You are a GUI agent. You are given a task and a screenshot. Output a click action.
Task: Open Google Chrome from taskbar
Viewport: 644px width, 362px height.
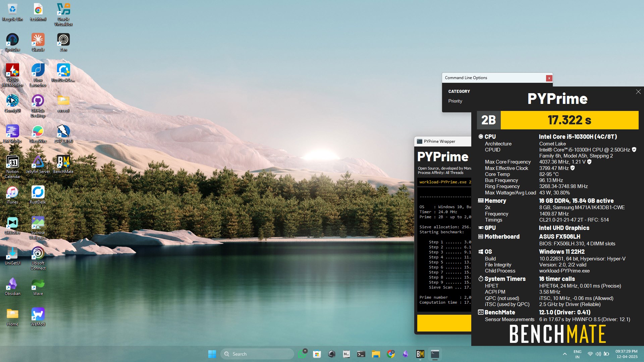click(x=391, y=354)
